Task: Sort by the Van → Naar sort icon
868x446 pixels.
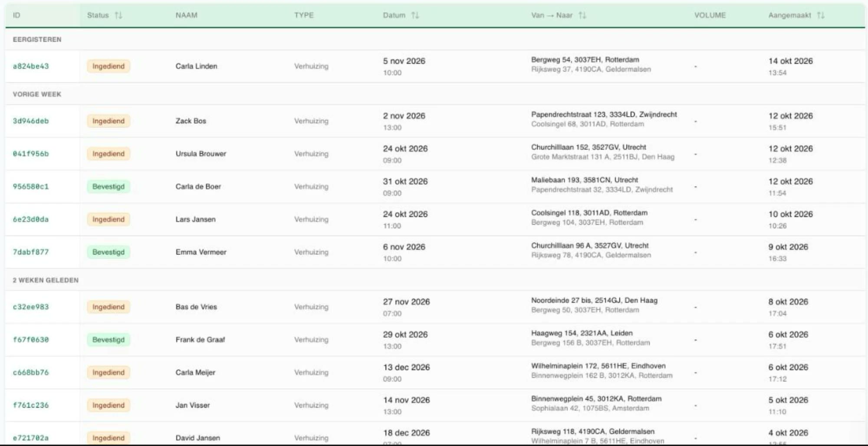Action: click(x=582, y=15)
